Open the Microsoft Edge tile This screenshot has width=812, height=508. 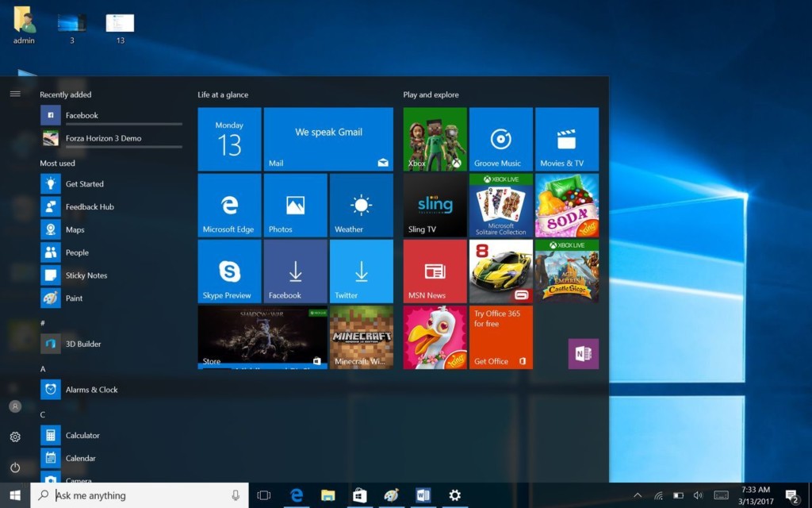click(229, 206)
